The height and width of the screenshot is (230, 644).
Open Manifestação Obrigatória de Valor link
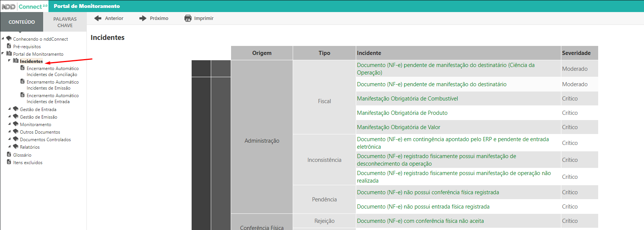[x=398, y=127]
